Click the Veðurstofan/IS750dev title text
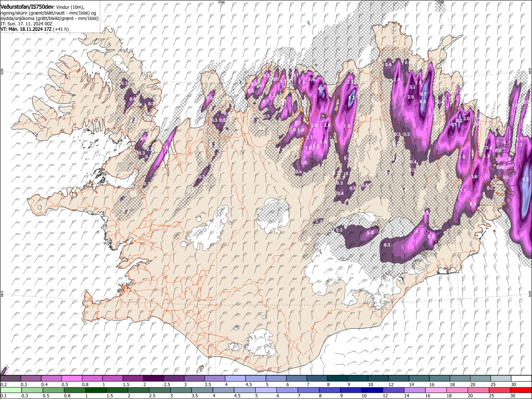Viewport: 532px width, 399px height. click(27, 7)
